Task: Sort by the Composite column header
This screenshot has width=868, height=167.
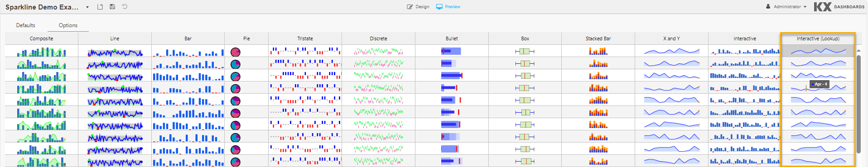Action: [42, 38]
